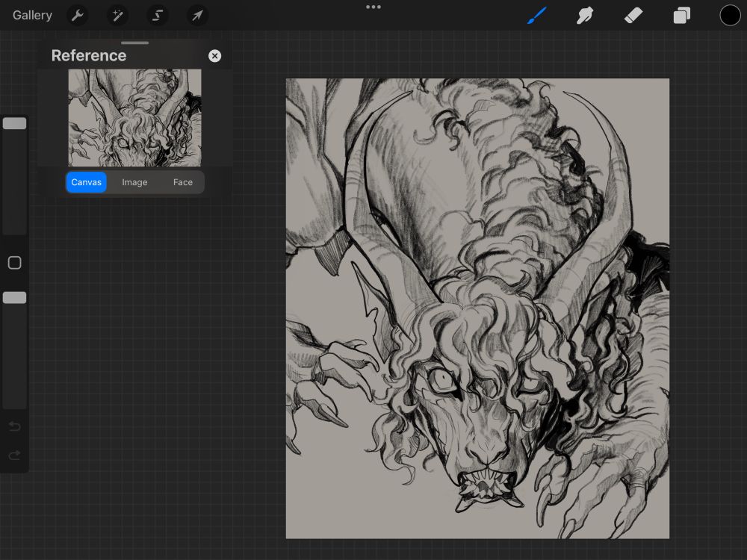Select the Smudge finger tool
Viewport: 747px width, 560px height.
(x=585, y=15)
